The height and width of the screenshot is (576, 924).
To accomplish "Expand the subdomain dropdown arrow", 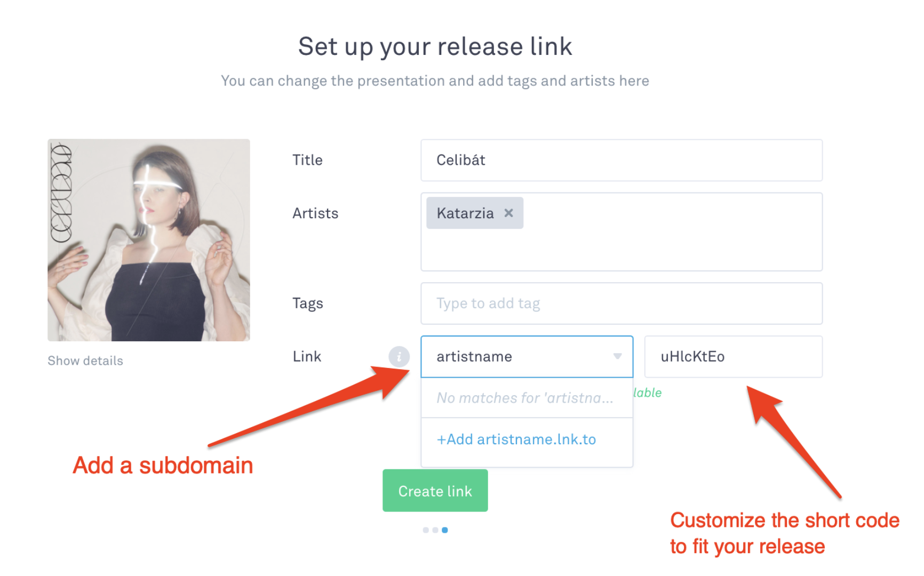I will pos(617,356).
